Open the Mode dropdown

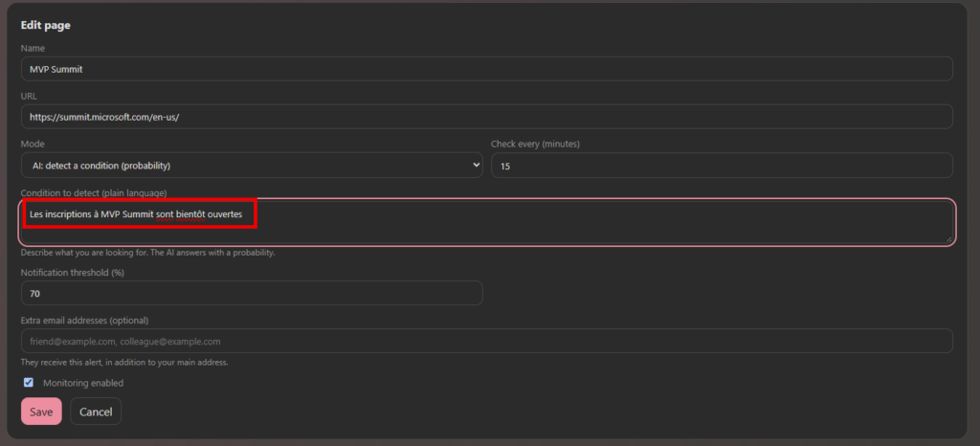(252, 166)
